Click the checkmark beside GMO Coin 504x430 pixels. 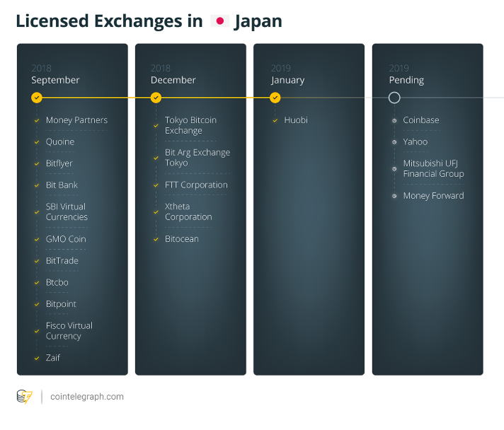tap(37, 239)
